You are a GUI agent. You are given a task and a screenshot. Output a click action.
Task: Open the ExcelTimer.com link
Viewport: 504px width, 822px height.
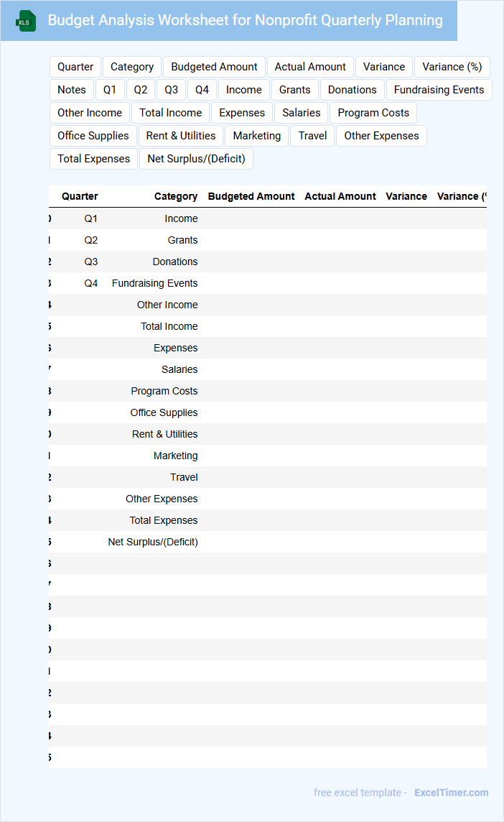point(452,793)
